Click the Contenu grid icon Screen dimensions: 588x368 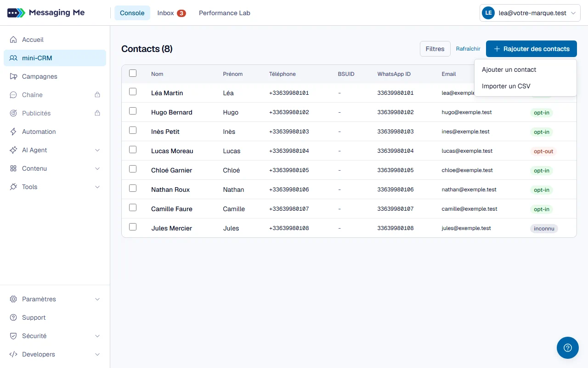point(13,168)
